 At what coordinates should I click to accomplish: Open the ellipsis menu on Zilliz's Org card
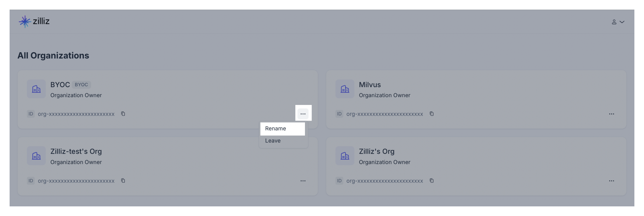coord(612,181)
